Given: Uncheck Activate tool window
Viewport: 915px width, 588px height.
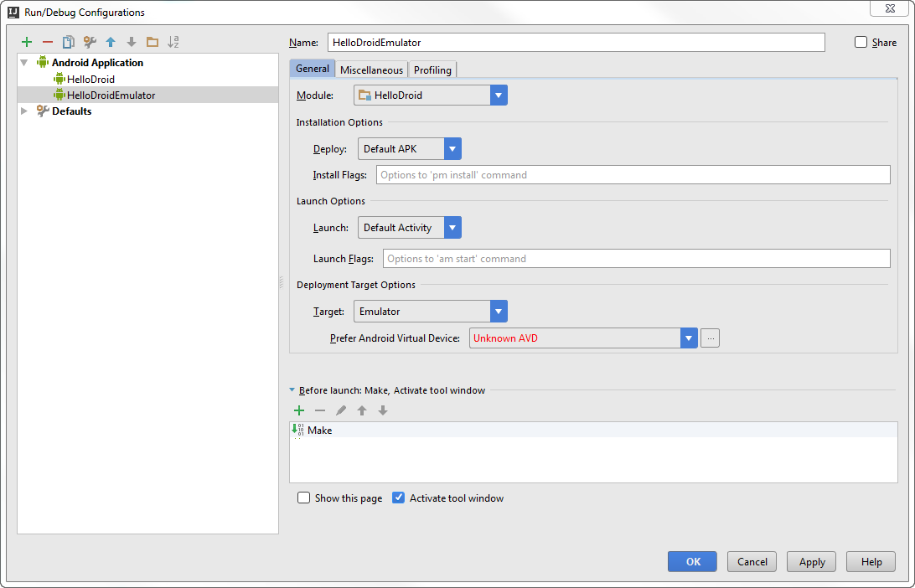Looking at the screenshot, I should pos(399,498).
